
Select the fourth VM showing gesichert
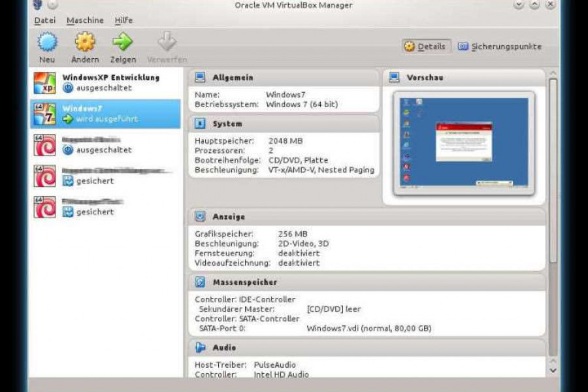105,176
